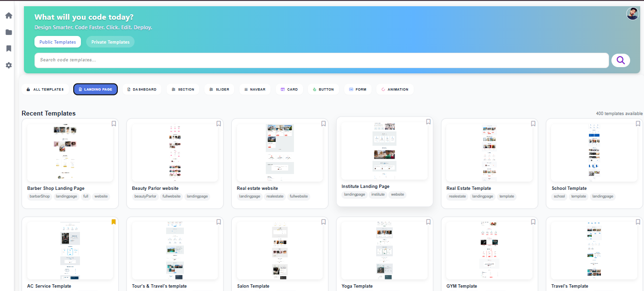Click the 'realestate' tag on Real Estate Template
Image resolution: width=644 pixels, height=291 pixels.
click(x=457, y=197)
